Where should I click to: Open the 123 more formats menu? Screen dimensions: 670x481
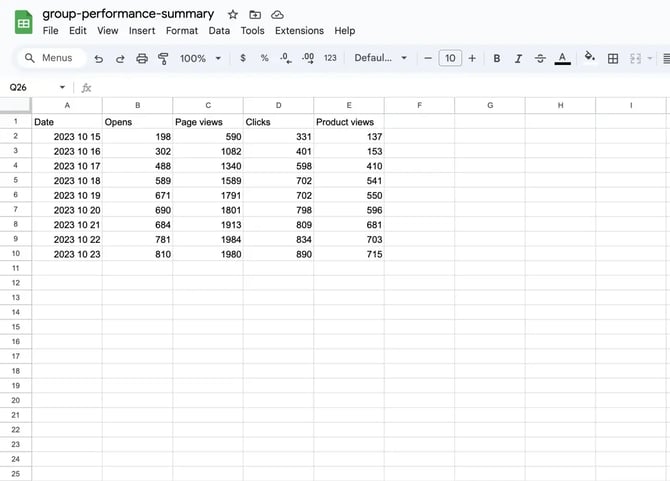click(330, 58)
